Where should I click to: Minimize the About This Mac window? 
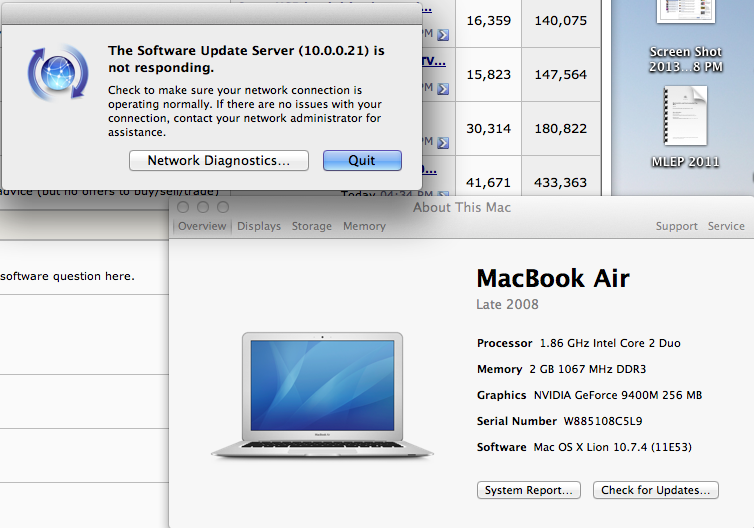[x=203, y=207]
